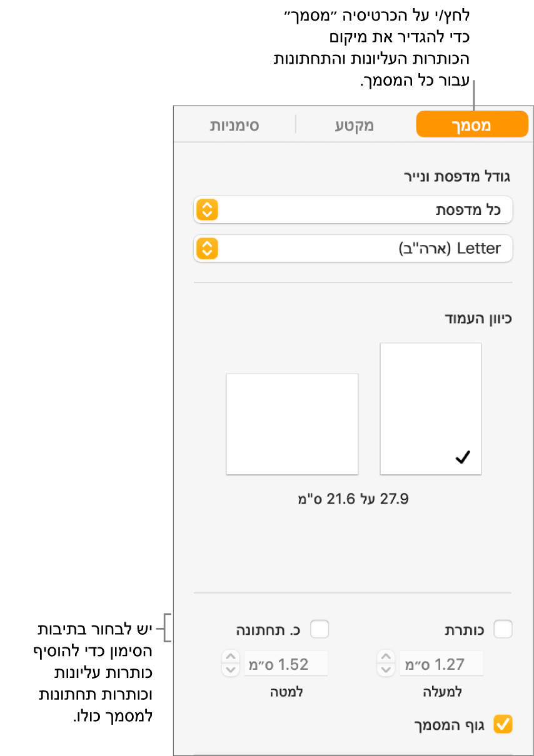Select the portrait page orientation thumbnail

[431, 408]
